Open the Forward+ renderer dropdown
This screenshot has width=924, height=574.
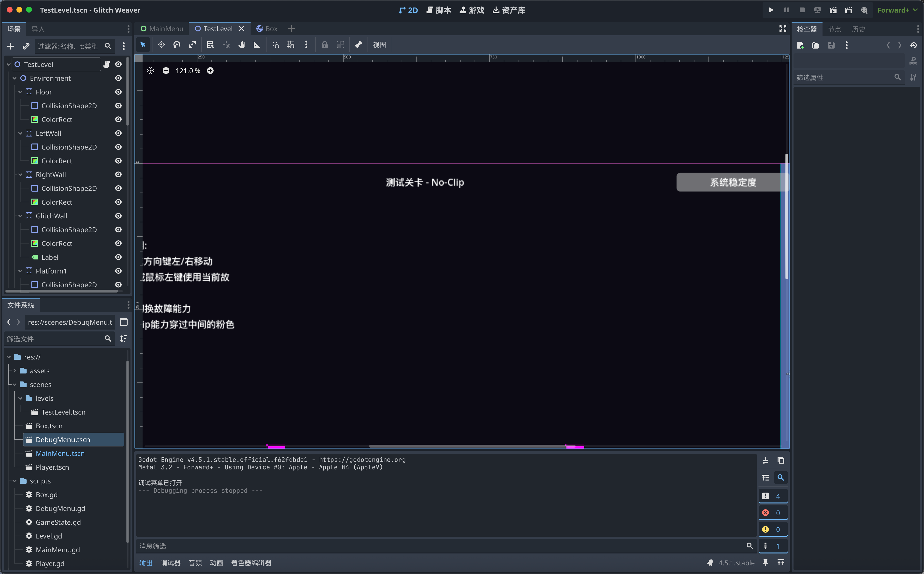(x=897, y=10)
